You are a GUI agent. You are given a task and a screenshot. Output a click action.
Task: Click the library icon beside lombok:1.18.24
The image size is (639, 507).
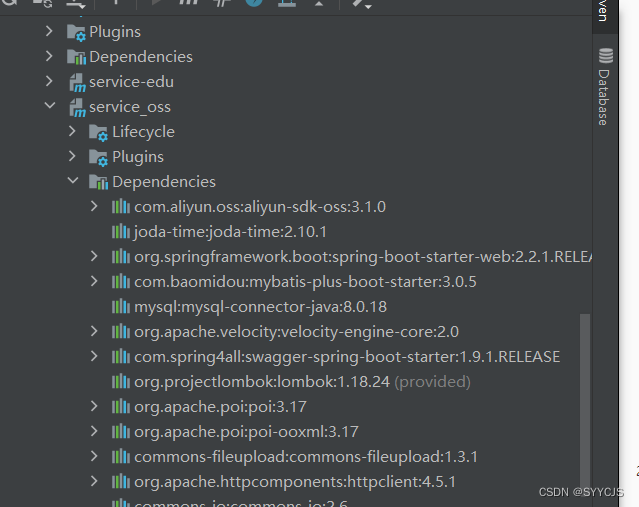(x=121, y=381)
